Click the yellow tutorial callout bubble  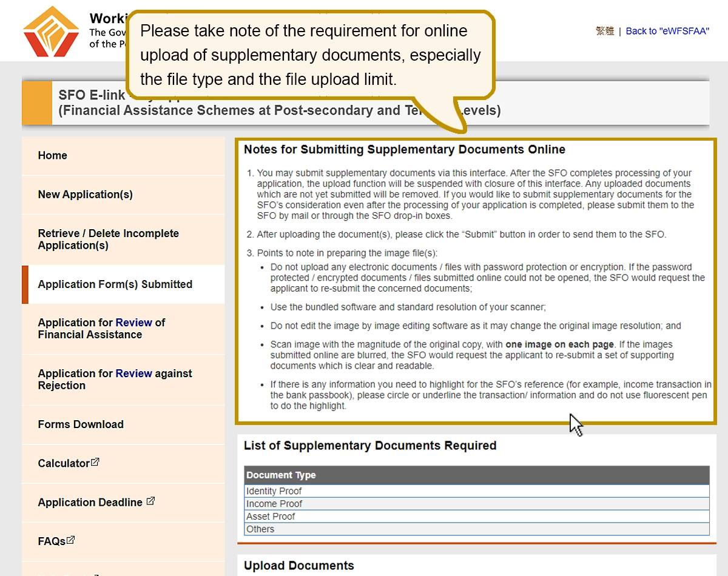(310, 55)
